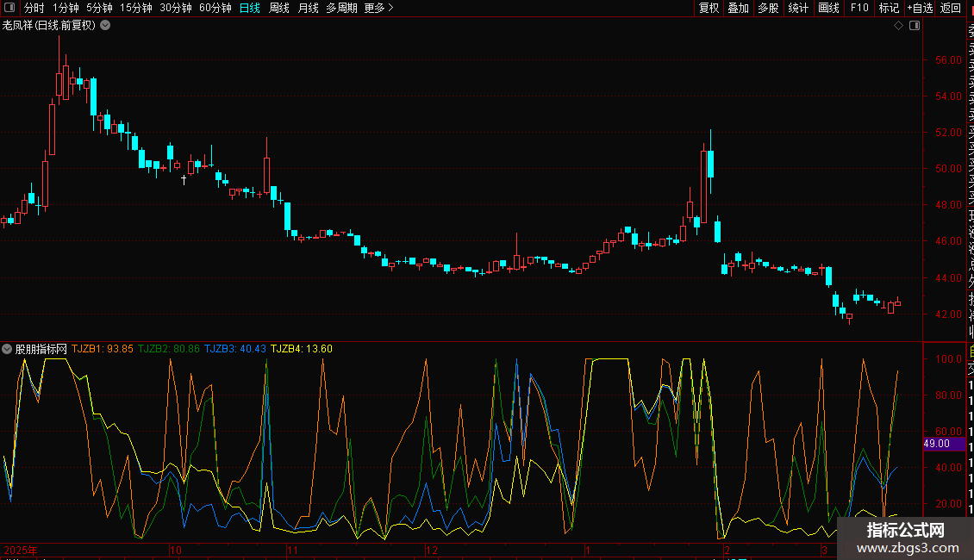Click the TJZB1 orange indicator label
974x560 pixels.
pyautogui.click(x=102, y=349)
